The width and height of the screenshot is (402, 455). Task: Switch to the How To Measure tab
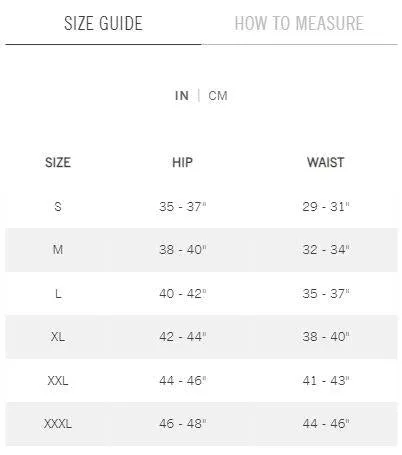click(x=299, y=23)
